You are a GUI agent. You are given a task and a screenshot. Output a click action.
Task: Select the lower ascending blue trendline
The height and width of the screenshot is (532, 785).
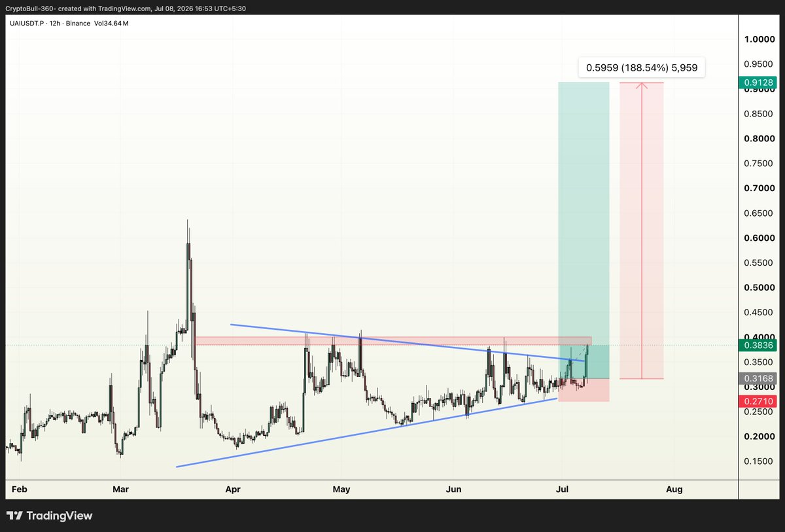pyautogui.click(x=366, y=433)
